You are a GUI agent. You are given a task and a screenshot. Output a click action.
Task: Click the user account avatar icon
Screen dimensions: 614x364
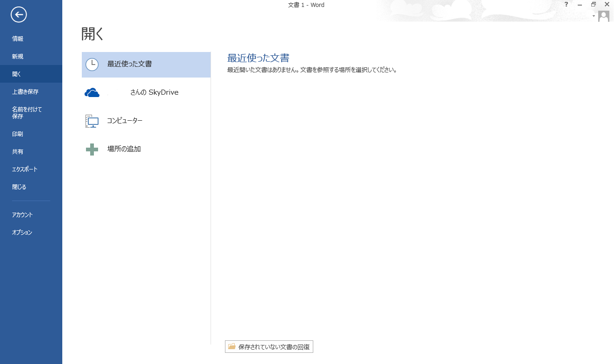(603, 16)
